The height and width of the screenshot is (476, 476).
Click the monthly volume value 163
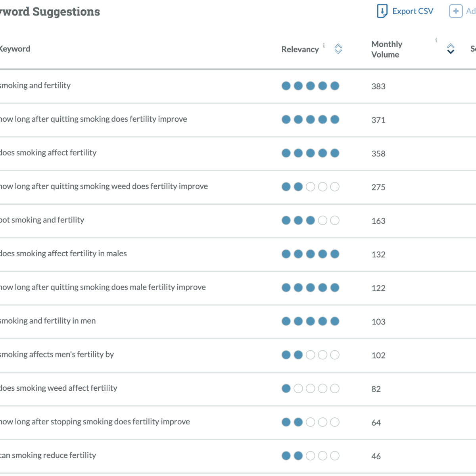point(378,221)
